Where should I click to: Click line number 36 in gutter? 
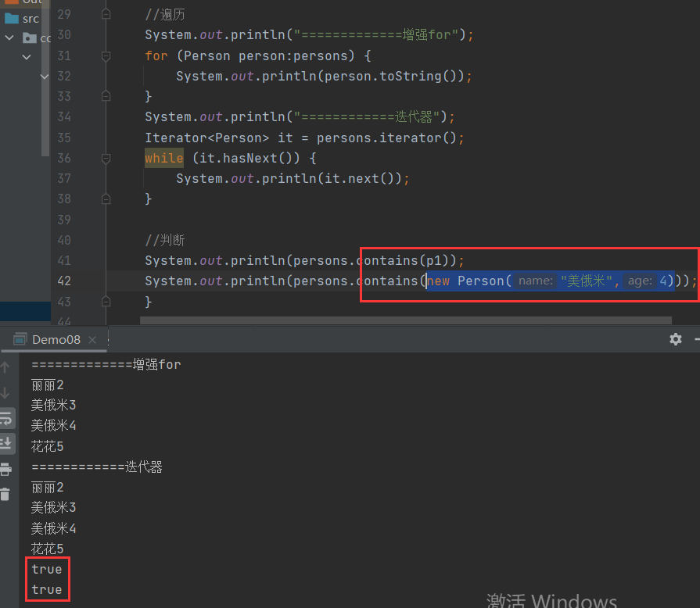pyautogui.click(x=64, y=159)
